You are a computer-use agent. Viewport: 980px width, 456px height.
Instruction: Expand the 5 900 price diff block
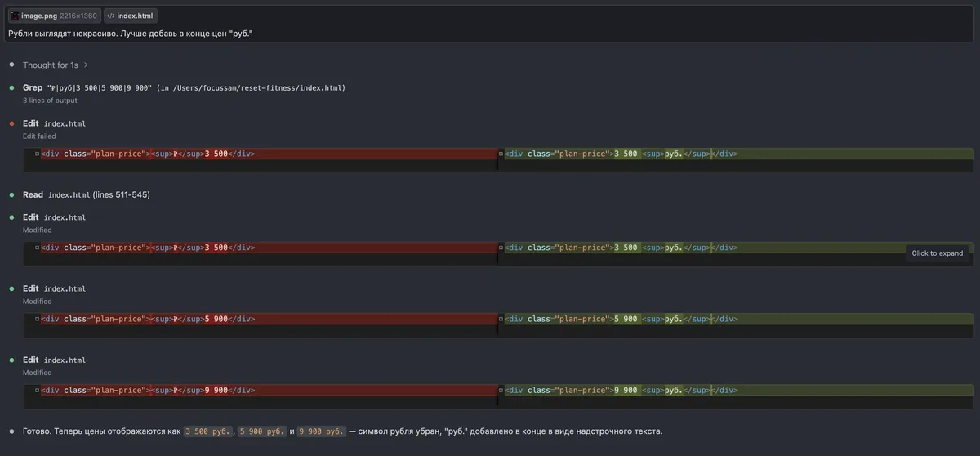[498, 324]
